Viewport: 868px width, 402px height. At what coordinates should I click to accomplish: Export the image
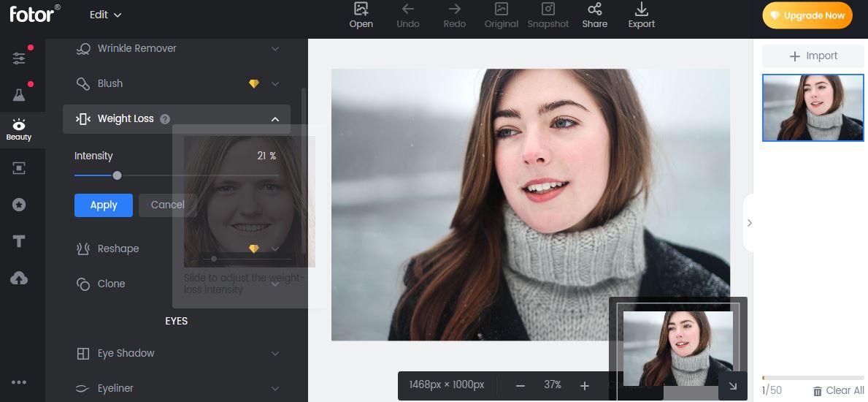pos(642,15)
